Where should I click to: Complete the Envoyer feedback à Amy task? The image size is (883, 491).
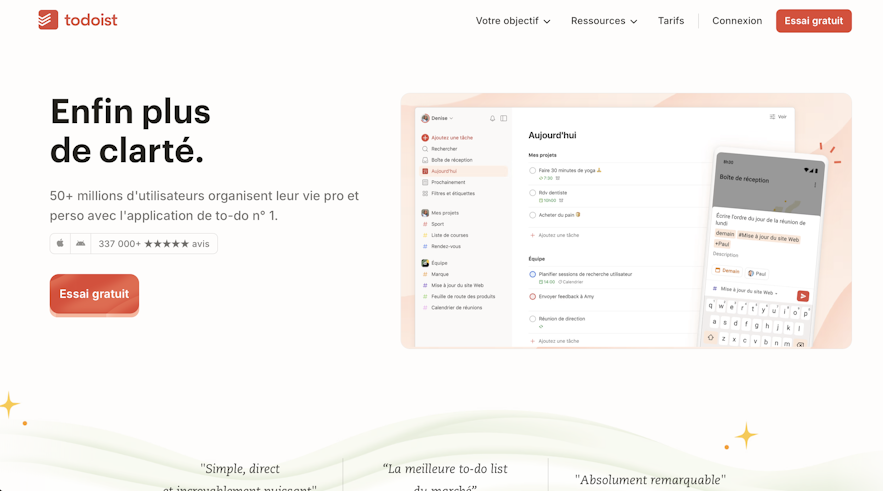point(532,297)
